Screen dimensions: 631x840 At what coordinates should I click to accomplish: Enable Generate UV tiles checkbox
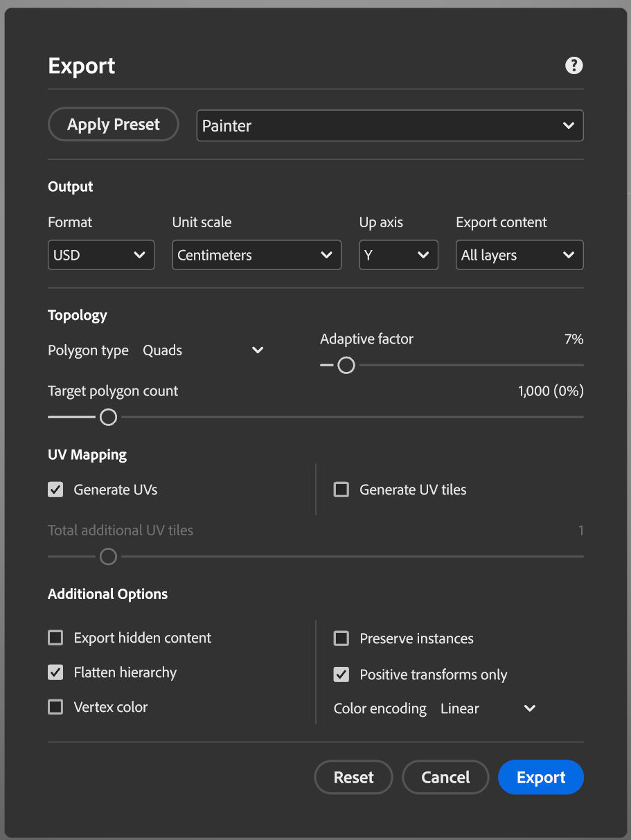tap(341, 490)
